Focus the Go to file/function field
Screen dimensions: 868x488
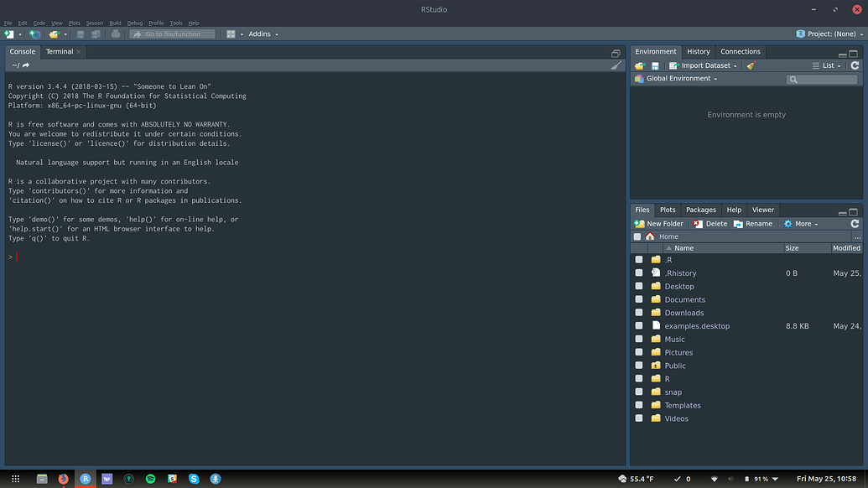tap(172, 34)
